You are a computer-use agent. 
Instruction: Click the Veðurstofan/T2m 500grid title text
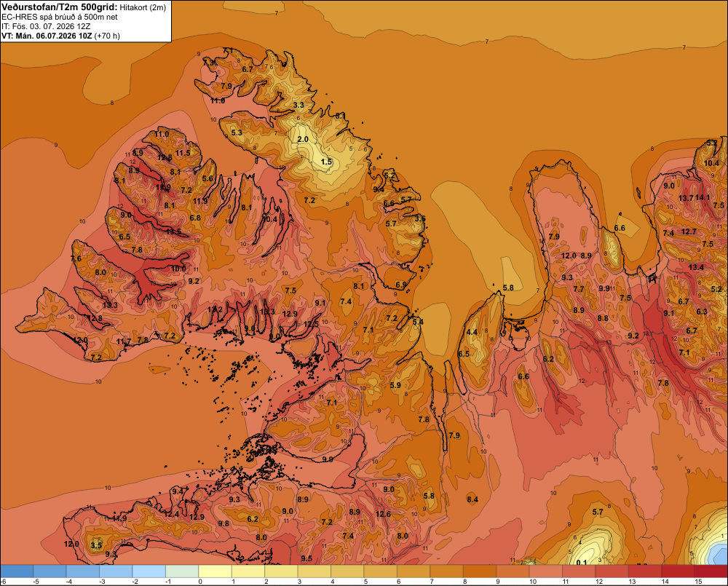(x=60, y=7)
